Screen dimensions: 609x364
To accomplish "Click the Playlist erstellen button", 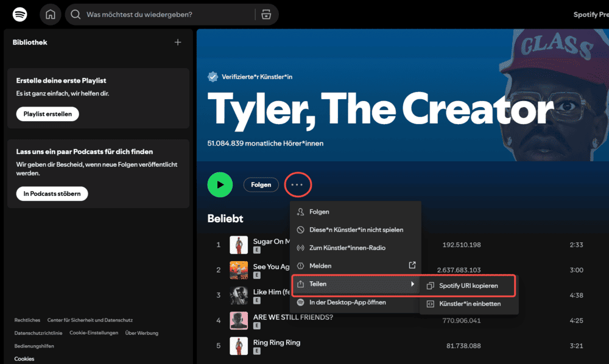I will (x=48, y=114).
